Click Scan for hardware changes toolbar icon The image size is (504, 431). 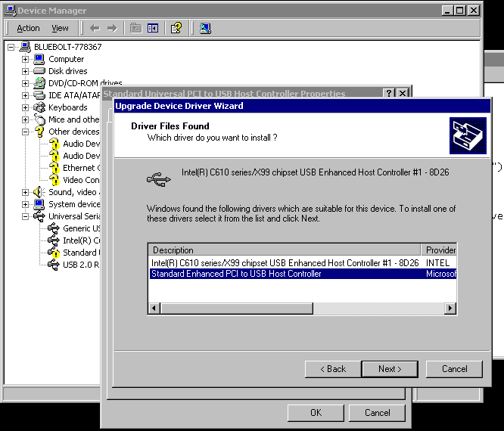point(205,28)
